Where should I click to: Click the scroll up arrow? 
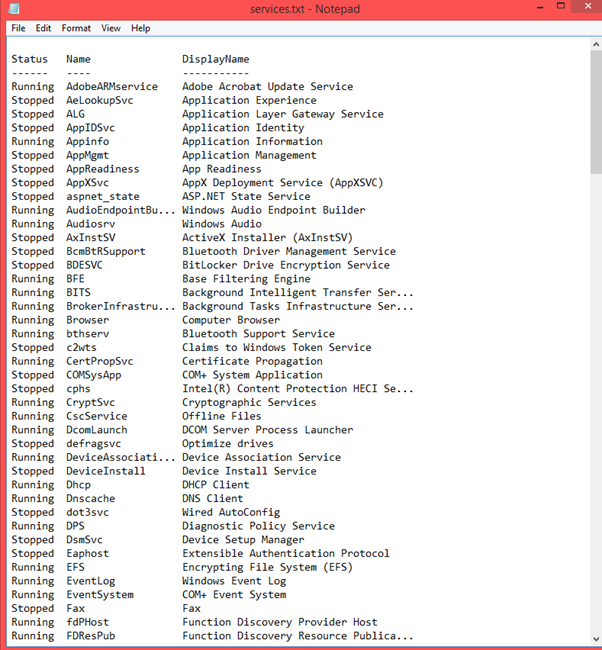click(x=596, y=44)
